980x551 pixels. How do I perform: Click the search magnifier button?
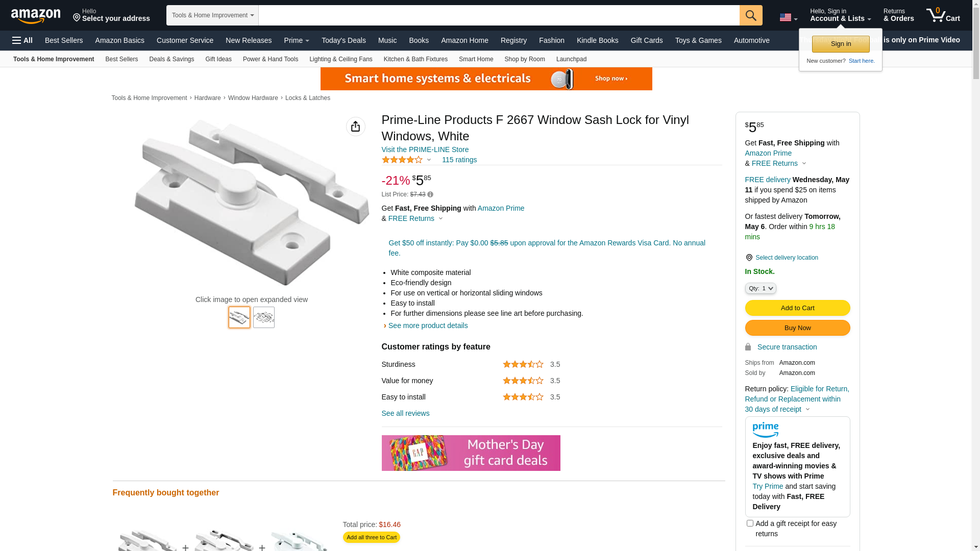coord(751,15)
